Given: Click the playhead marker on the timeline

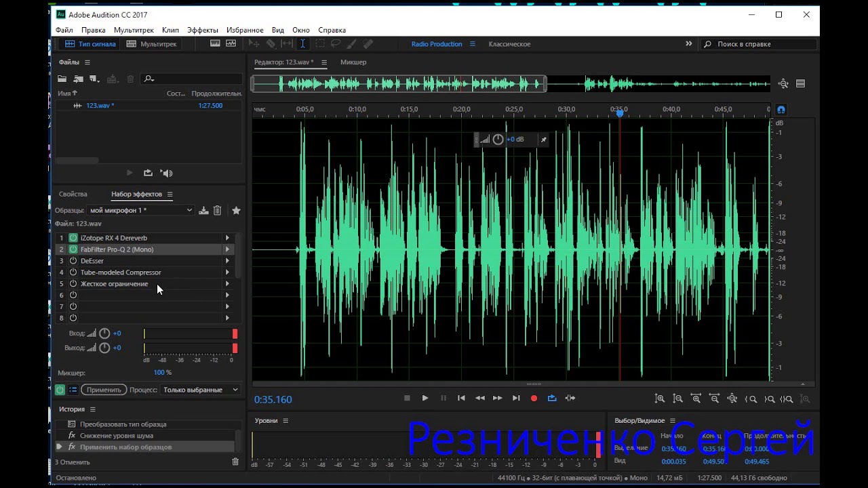Looking at the screenshot, I should 619,113.
